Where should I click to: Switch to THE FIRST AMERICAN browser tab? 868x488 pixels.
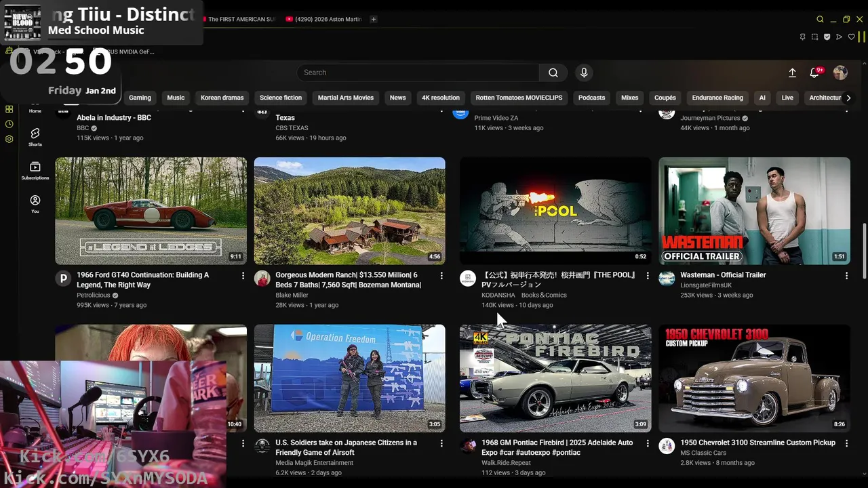click(240, 19)
